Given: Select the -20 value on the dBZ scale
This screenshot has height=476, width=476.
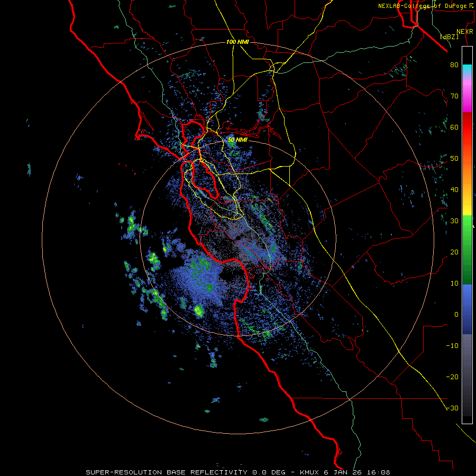Looking at the screenshot, I should click(452, 377).
